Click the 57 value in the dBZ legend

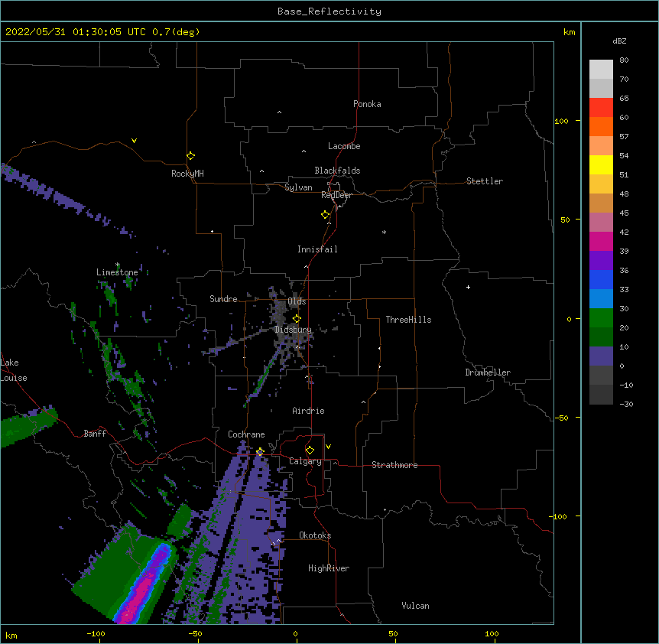point(624,137)
